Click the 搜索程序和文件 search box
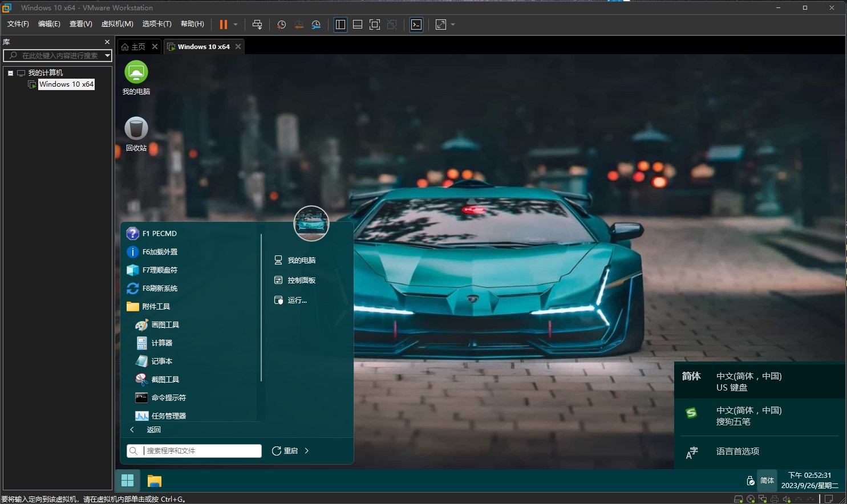Screen dimensions: 847x504 click(194, 451)
